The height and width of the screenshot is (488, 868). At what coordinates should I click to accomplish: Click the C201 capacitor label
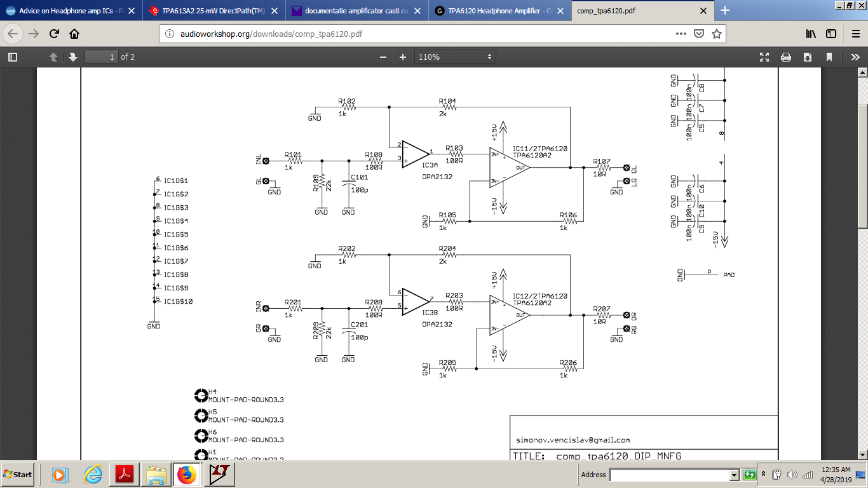[x=359, y=325]
